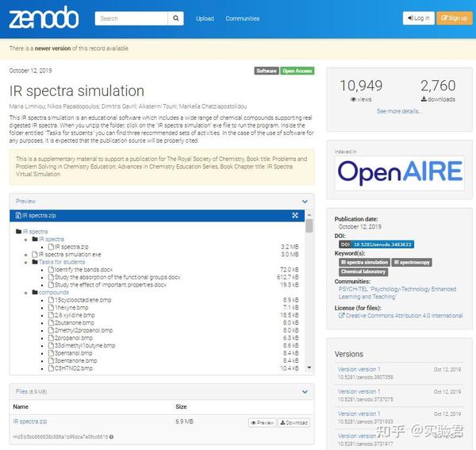Click the Software badge
Image resolution: width=476 pixels, height=450 pixels.
click(267, 71)
